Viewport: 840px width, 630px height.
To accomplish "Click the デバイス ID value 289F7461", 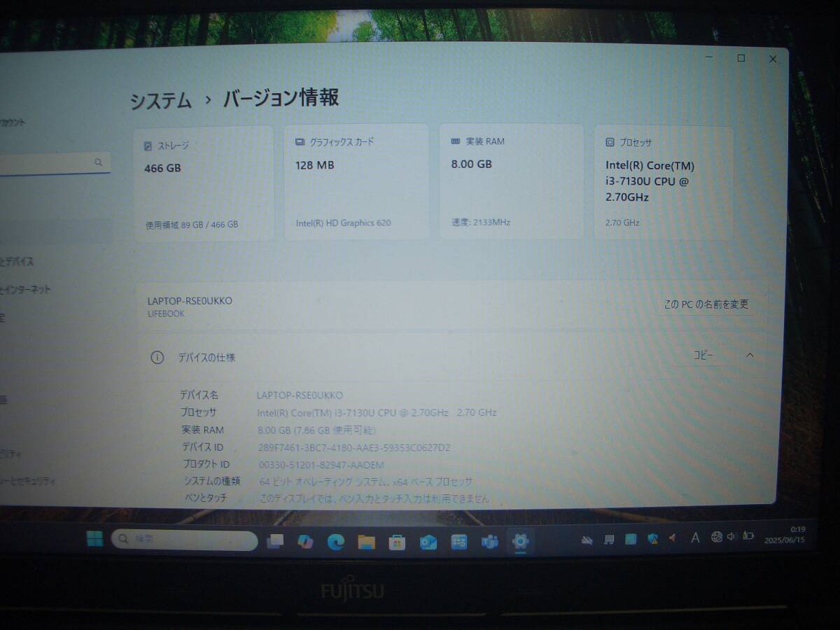I will click(x=354, y=447).
